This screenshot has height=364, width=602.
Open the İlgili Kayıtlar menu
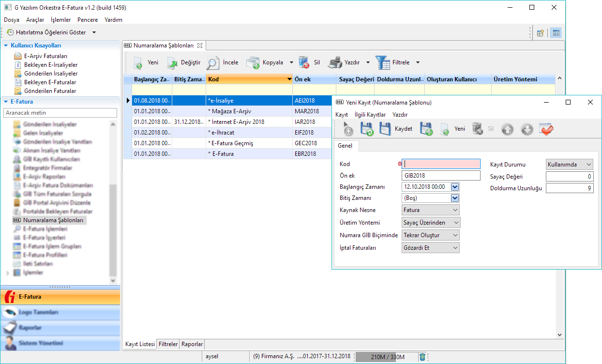(370, 115)
